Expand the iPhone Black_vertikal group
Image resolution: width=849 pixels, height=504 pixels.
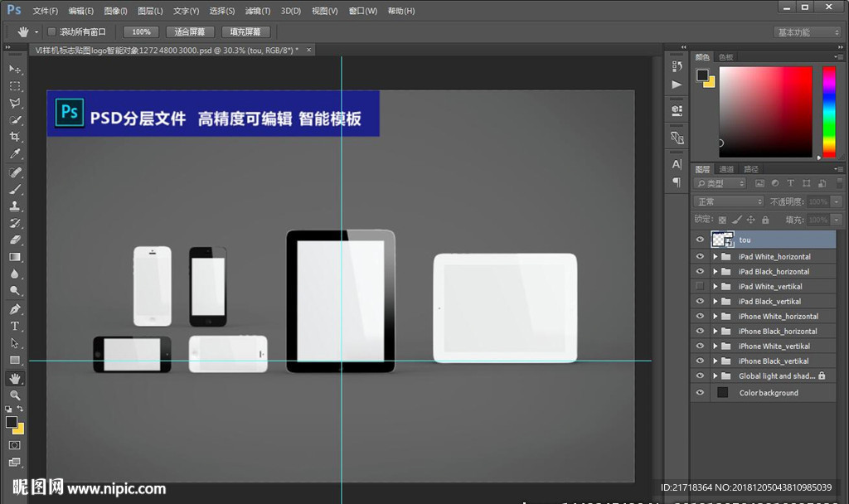click(715, 361)
